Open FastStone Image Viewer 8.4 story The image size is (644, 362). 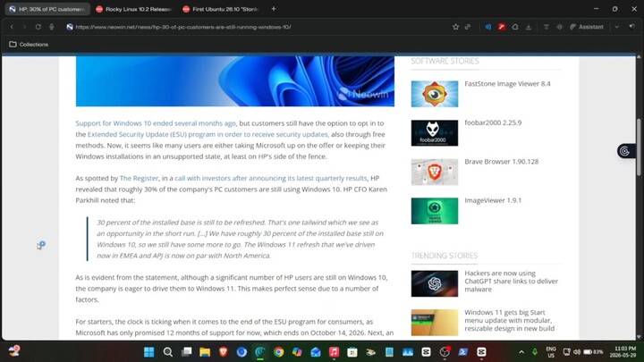507,84
